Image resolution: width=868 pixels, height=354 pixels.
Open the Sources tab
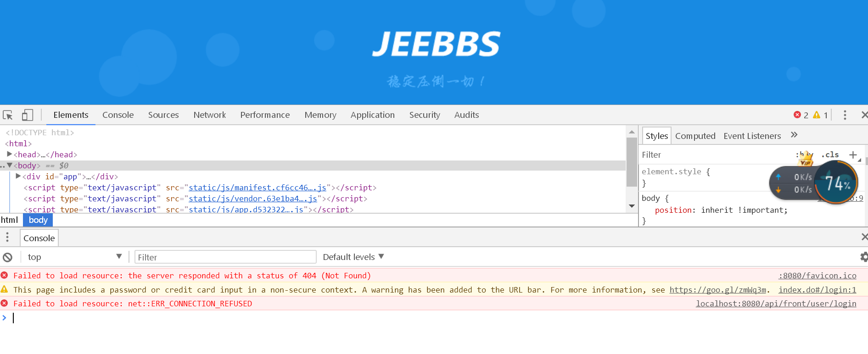(x=163, y=115)
